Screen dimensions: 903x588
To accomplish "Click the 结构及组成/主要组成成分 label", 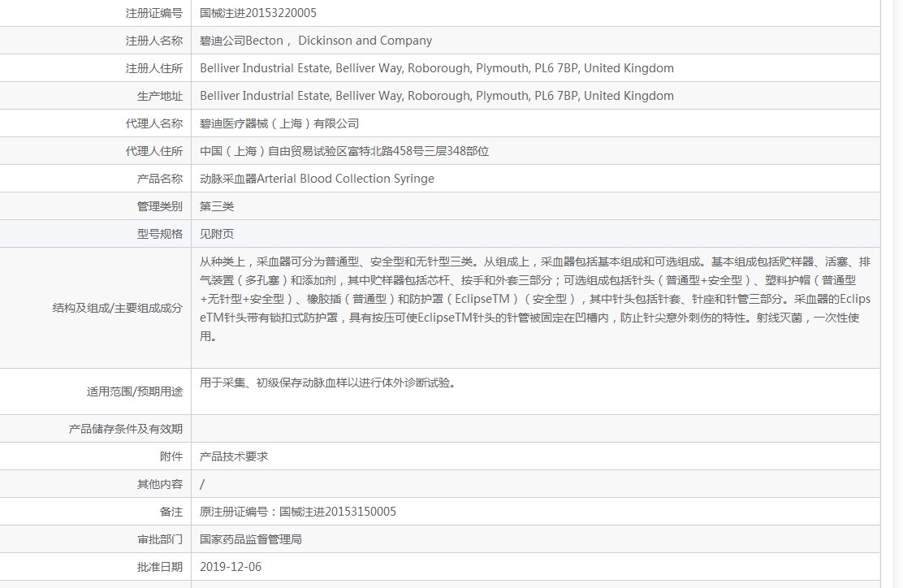I will tap(118, 308).
